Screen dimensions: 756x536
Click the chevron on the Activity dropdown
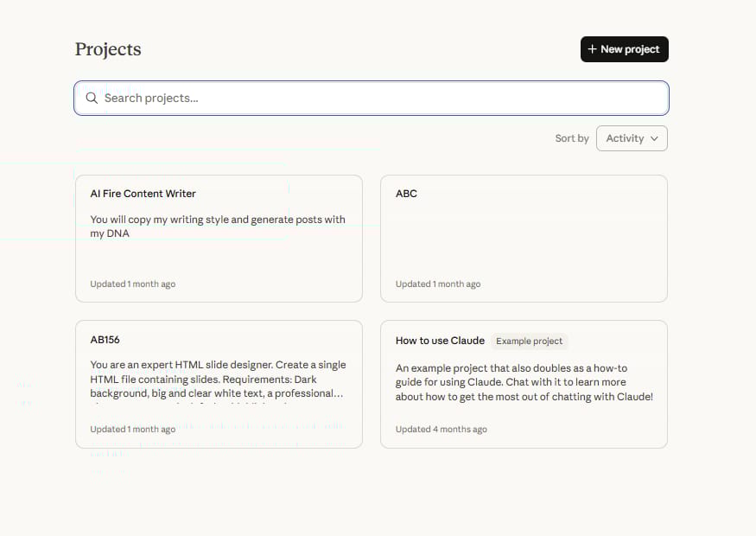[654, 138]
